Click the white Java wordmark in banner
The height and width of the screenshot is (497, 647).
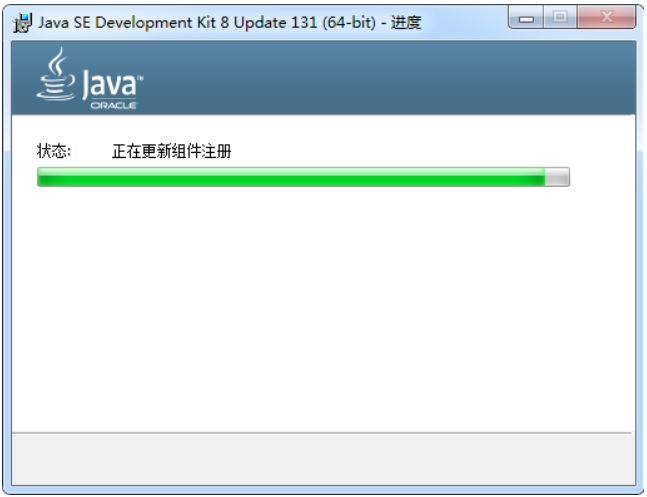click(x=109, y=84)
